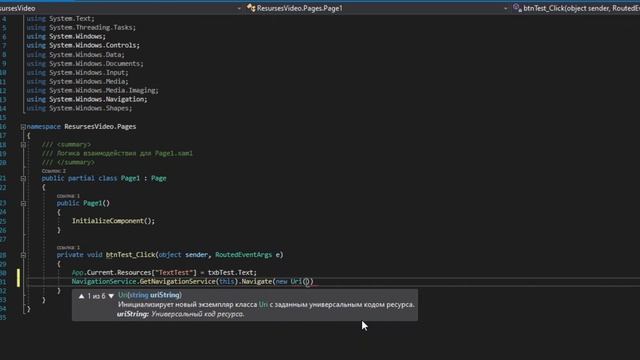This screenshot has width=640, height=360.
Task: Open the ResursesVideo.Pages.Page1 type dropdown
Action: coord(505,8)
